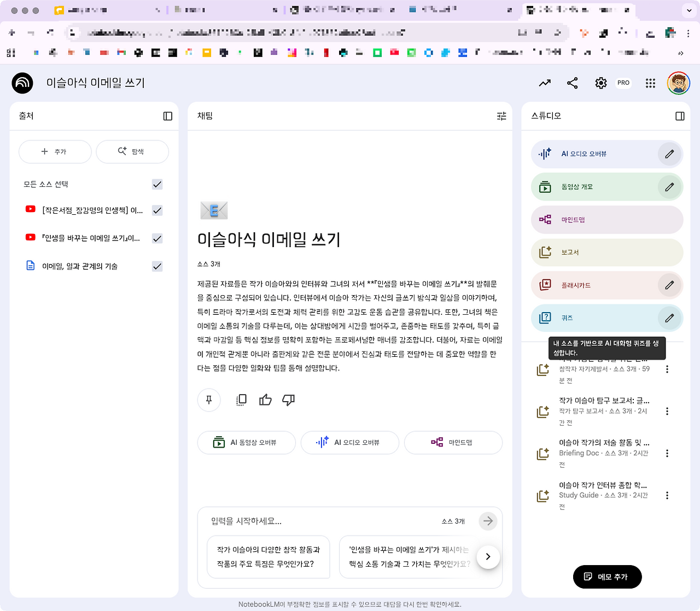Image resolution: width=700 pixels, height=611 pixels.
Task: Click the AI 오디오 오버뷰 button below the summary
Action: tap(350, 443)
